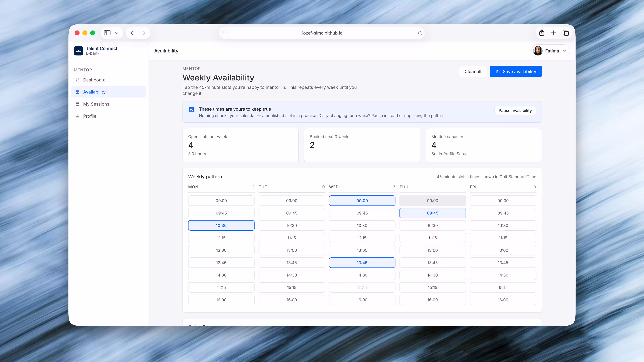Open a new tab with the plus icon
Screen dimensions: 644x362
coord(553,33)
